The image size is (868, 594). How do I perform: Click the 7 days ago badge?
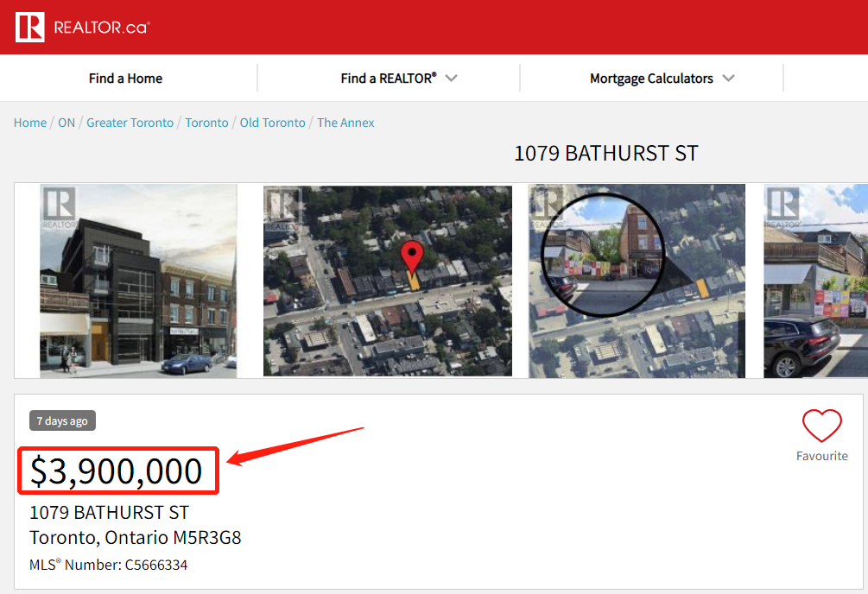pyautogui.click(x=62, y=420)
